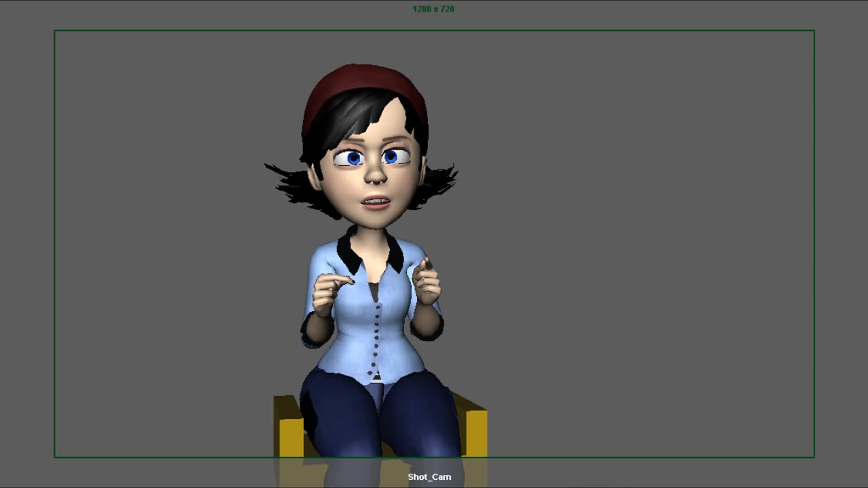
Task: Click the top border of the resolution gate
Action: pyautogui.click(x=434, y=31)
